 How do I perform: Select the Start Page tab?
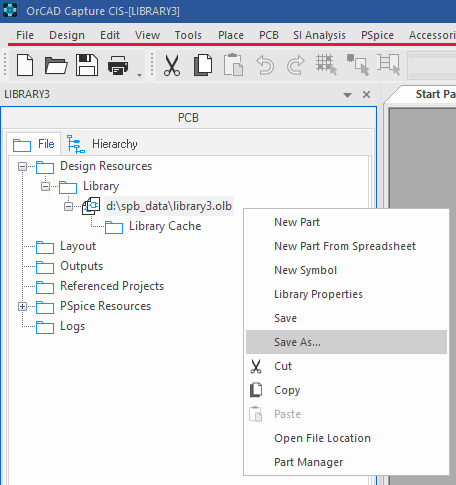tap(435, 94)
